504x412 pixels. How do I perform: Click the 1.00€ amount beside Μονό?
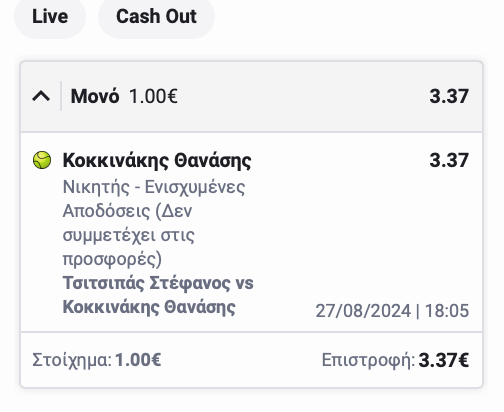[x=153, y=97]
